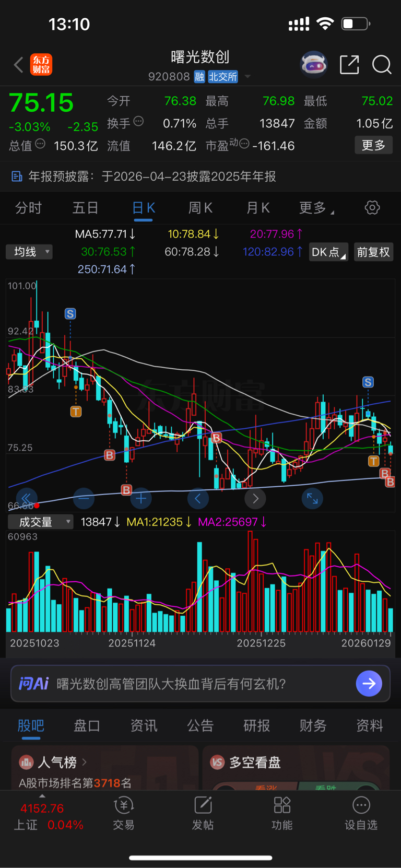Image resolution: width=401 pixels, height=868 pixels.
Task: Open the 资料 tab
Action: click(x=370, y=725)
